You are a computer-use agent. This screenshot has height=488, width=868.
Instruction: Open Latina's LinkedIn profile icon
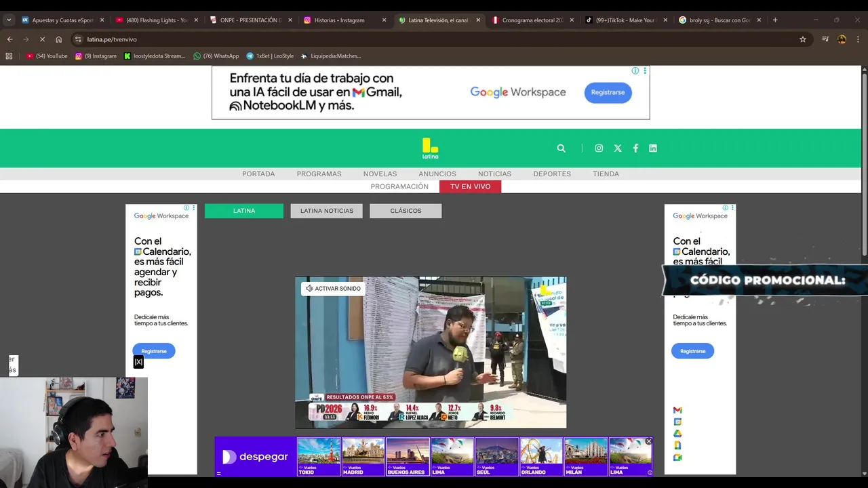click(x=653, y=148)
